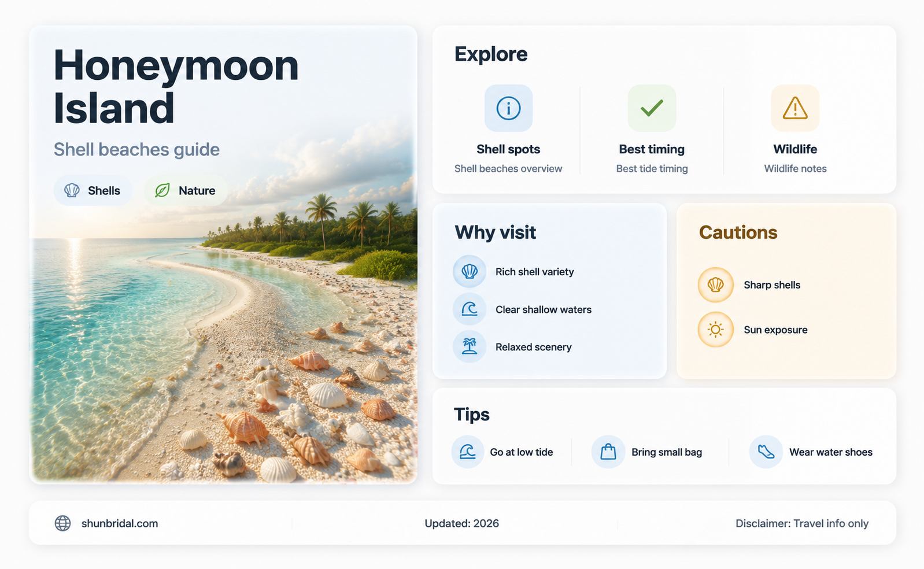The width and height of the screenshot is (924, 569).
Task: Click the wave icon beside Clear shallow waters
Action: point(470,309)
